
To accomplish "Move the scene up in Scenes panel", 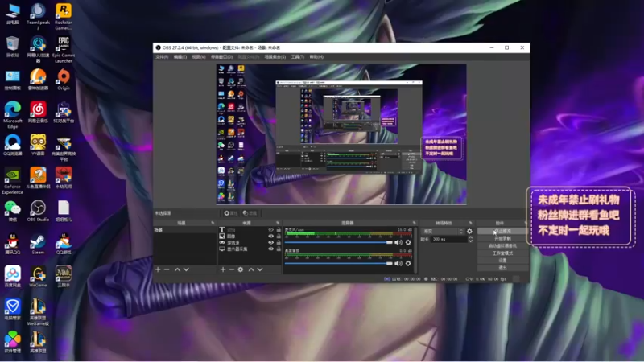I will click(x=177, y=269).
